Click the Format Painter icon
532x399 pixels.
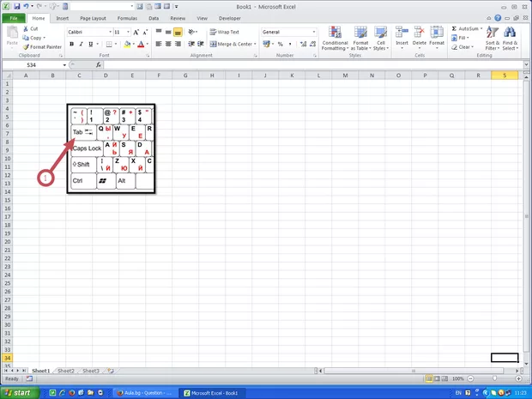click(26, 47)
